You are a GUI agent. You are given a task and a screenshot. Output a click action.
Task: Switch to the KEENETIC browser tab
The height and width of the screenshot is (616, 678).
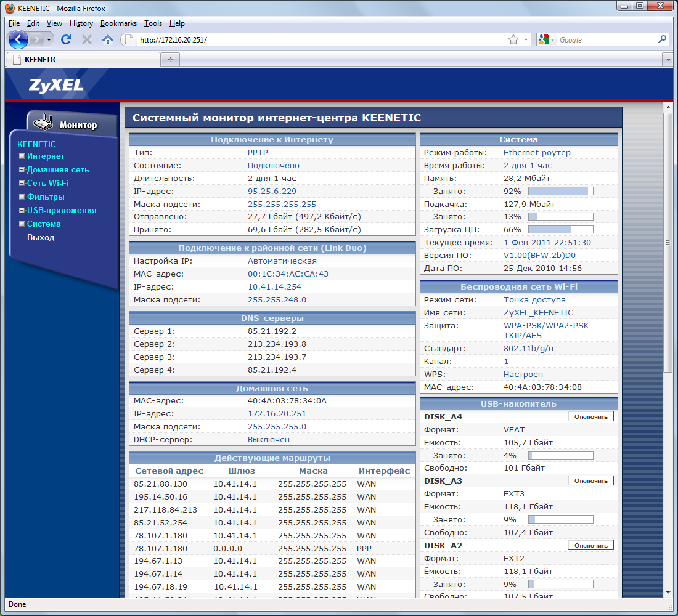(83, 60)
